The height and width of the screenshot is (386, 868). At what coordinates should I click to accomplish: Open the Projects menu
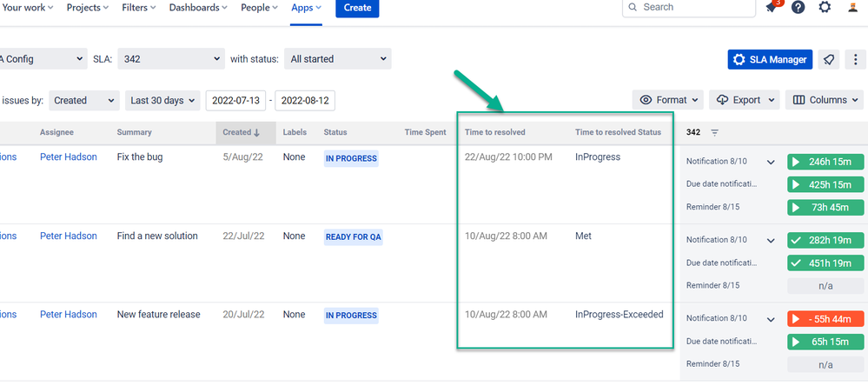tap(88, 8)
